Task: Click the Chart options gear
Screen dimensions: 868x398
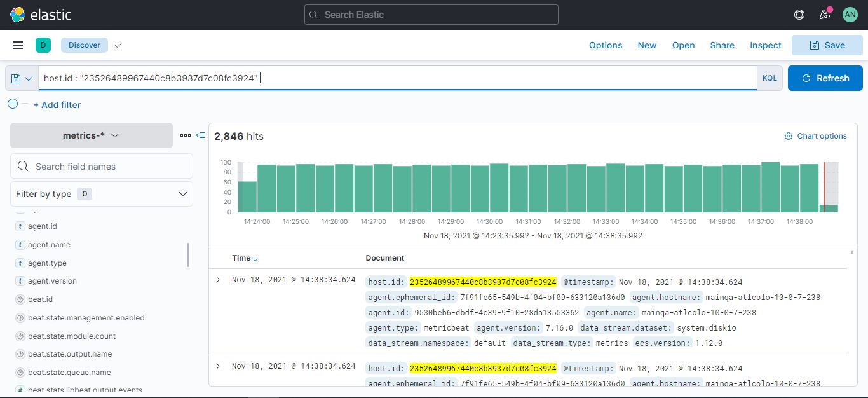Action: pyautogui.click(x=789, y=136)
